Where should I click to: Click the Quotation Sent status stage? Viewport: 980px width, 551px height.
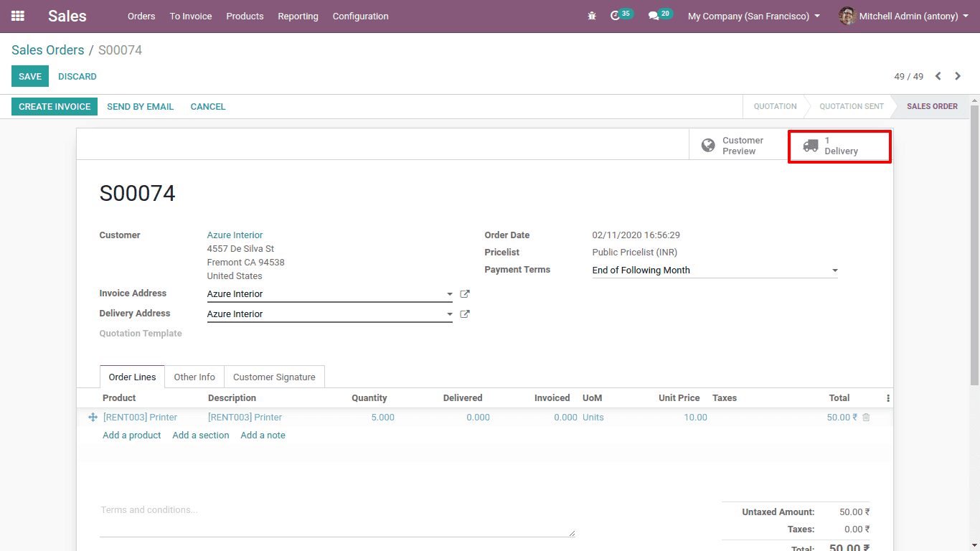tap(852, 106)
